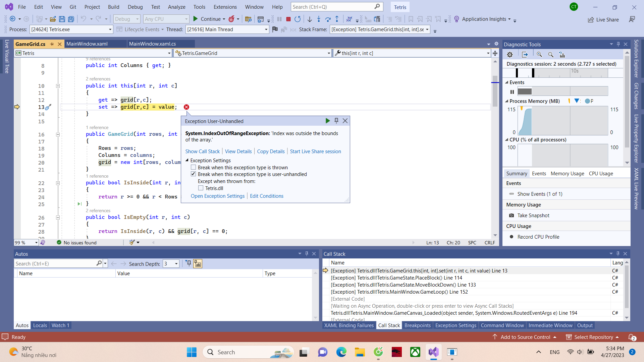Viewport: 644px width, 362px height.
Task: Click the View Details link
Action: [x=238, y=152]
